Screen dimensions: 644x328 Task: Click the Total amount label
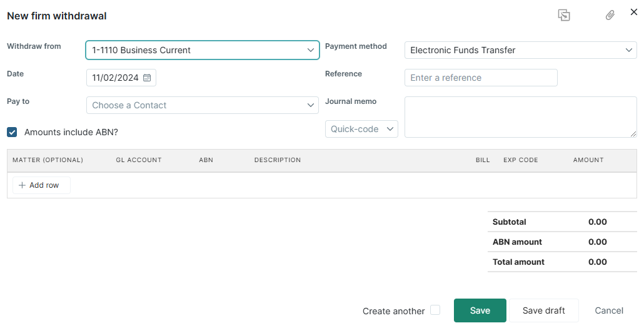[518, 262]
